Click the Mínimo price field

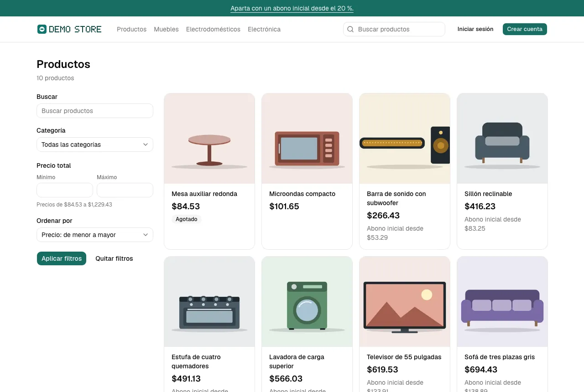tap(65, 190)
